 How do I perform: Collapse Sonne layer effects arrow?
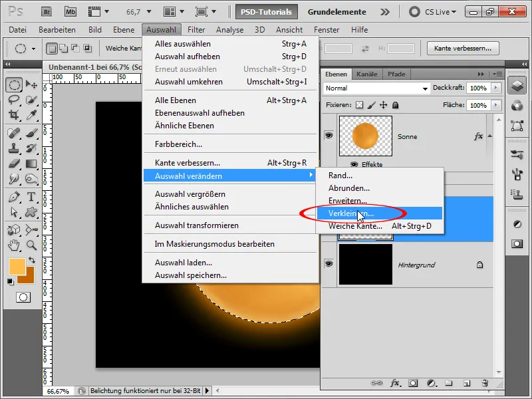[x=490, y=136]
